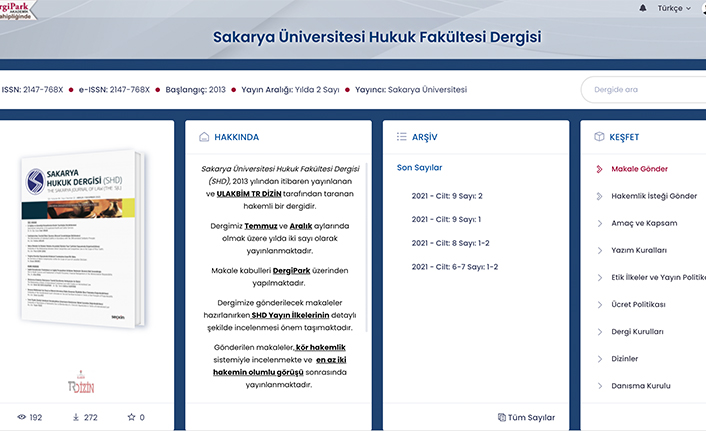This screenshot has height=431, width=706.
Task: Open Dizinler
Action: [x=625, y=359]
